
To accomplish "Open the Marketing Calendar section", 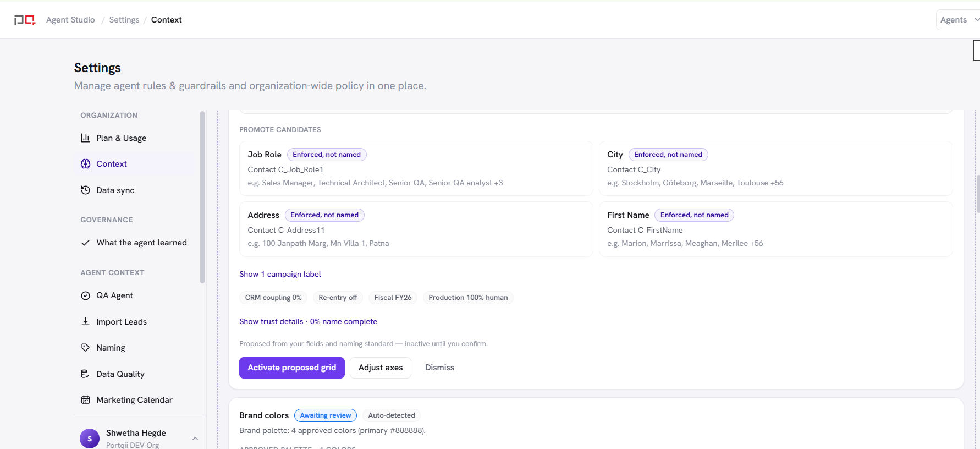I will tap(135, 400).
